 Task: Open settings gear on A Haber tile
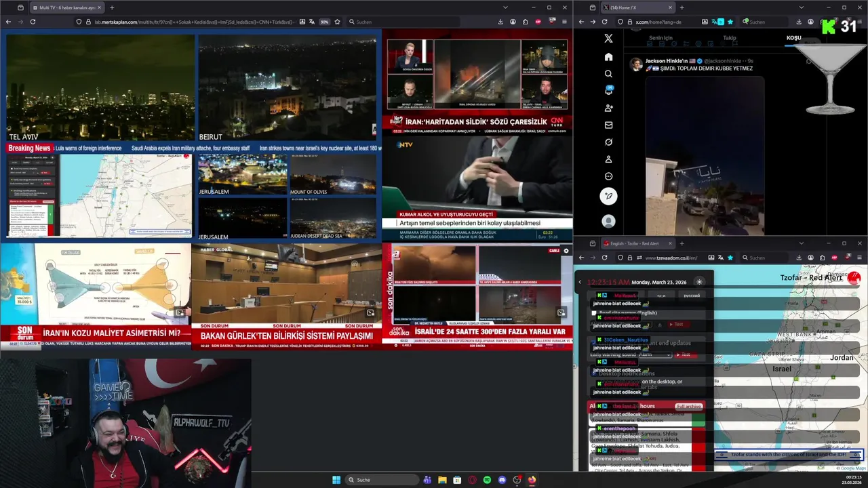(x=566, y=251)
